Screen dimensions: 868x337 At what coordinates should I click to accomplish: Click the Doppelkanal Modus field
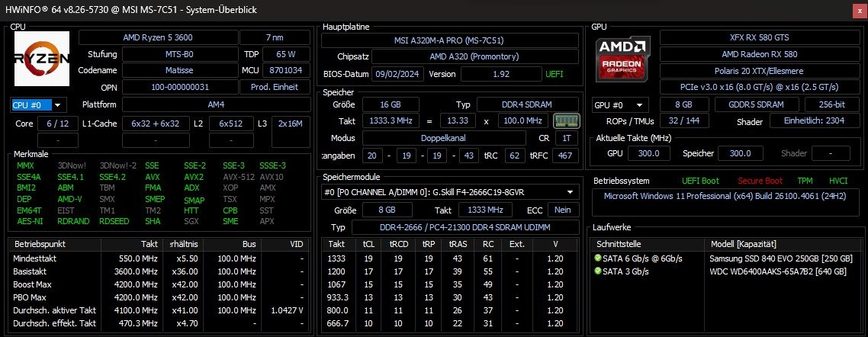tap(444, 138)
